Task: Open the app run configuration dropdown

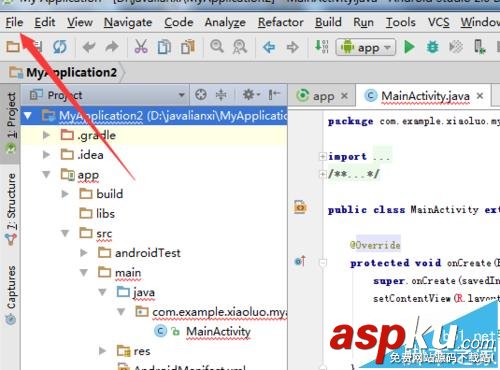Action: coord(366,47)
